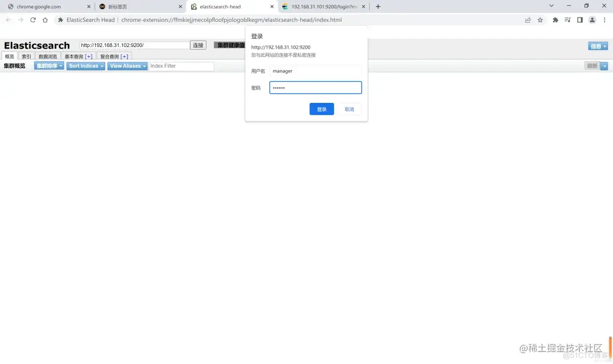The image size is (613, 364).
Task: Share this page via the share icon
Action: 528,20
